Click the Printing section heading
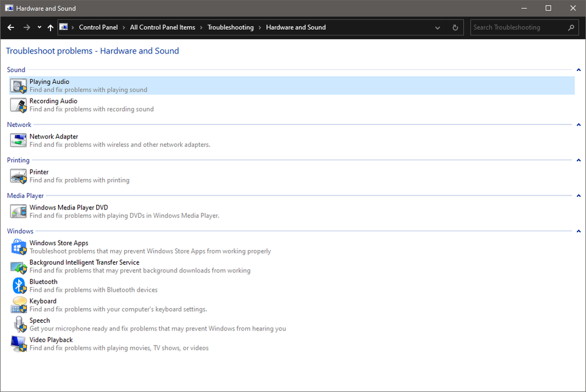This screenshot has width=586, height=392. 18,160
